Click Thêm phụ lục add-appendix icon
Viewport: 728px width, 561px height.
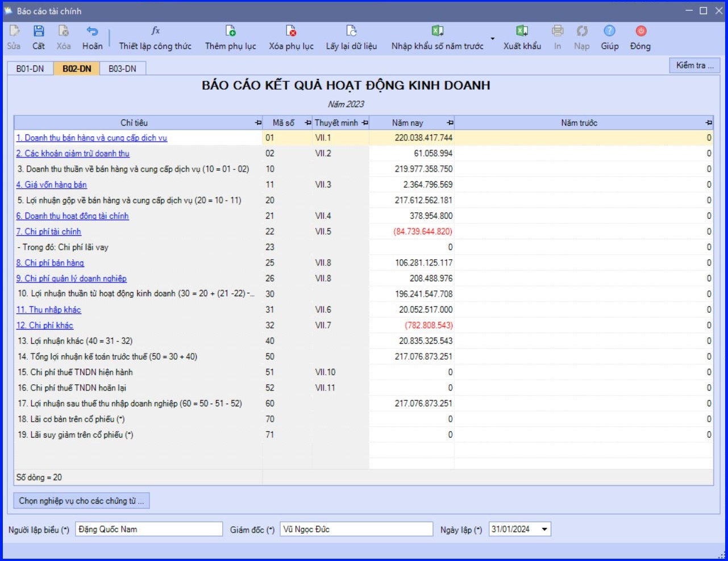click(x=231, y=31)
